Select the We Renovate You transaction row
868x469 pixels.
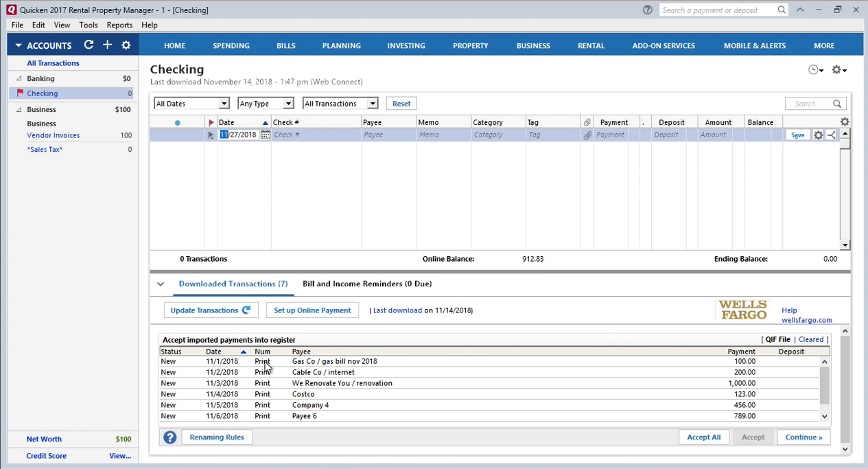(x=489, y=383)
